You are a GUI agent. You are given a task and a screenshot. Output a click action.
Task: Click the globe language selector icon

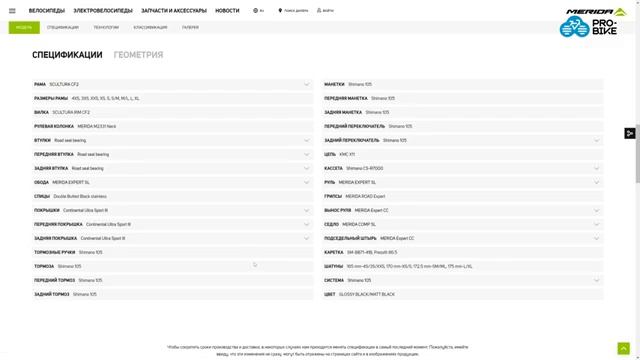[x=256, y=11]
